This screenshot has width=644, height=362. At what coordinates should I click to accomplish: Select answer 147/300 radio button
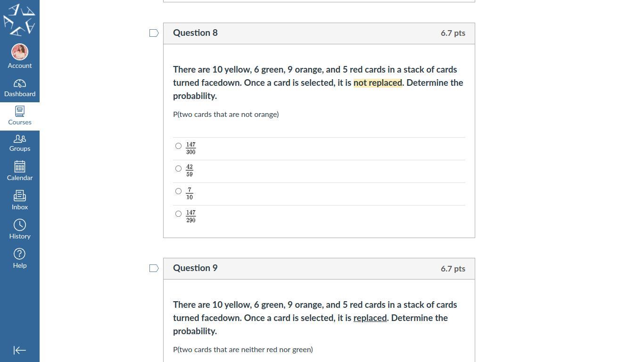(x=178, y=146)
